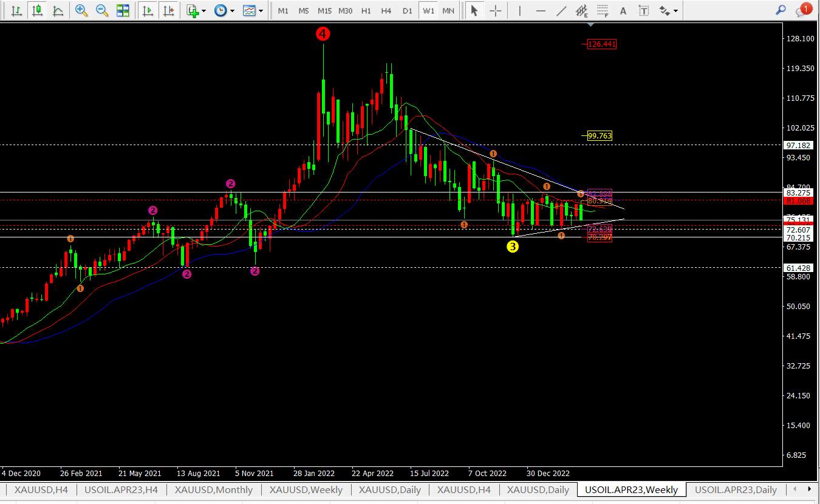Select the D1 timeframe
The width and height of the screenshot is (820, 504).
(408, 11)
